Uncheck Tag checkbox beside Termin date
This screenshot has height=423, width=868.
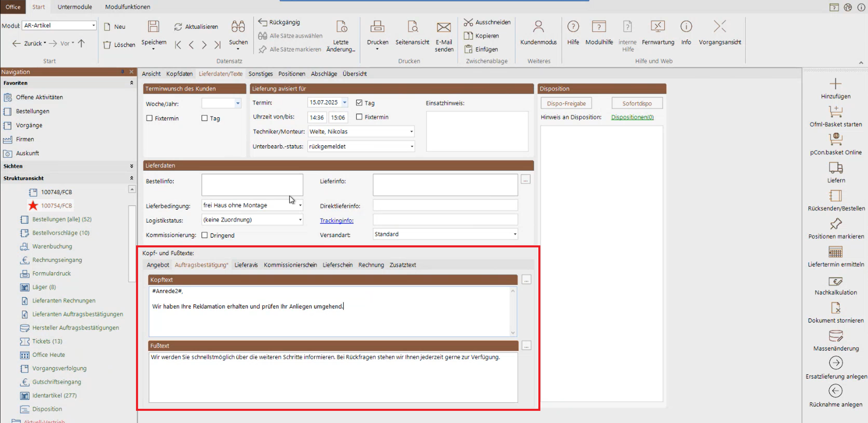[x=359, y=103]
